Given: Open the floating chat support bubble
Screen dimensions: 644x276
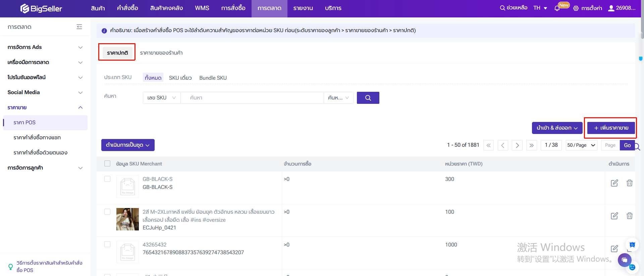Looking at the screenshot, I should (x=624, y=260).
